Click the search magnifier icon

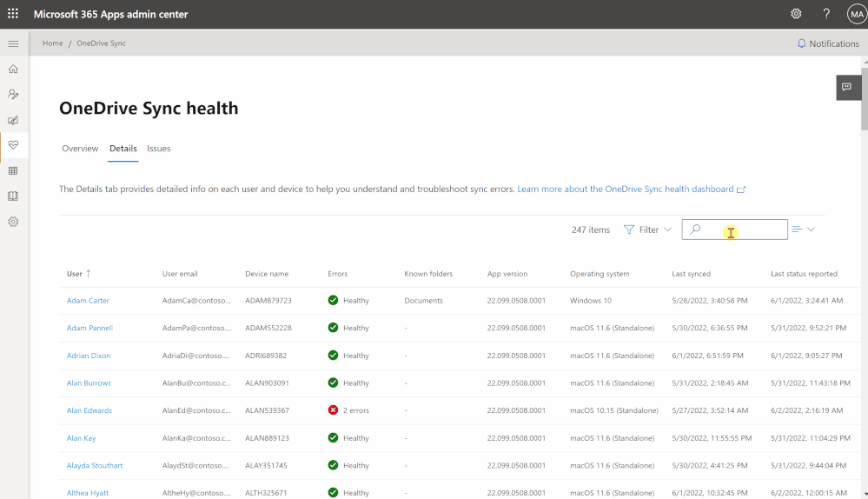coord(695,230)
